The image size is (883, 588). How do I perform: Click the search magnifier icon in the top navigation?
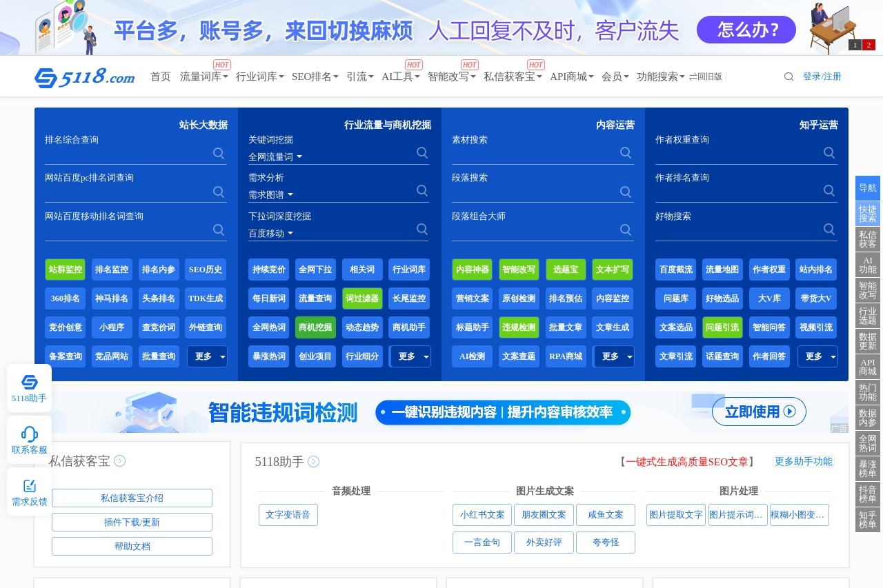pyautogui.click(x=788, y=77)
